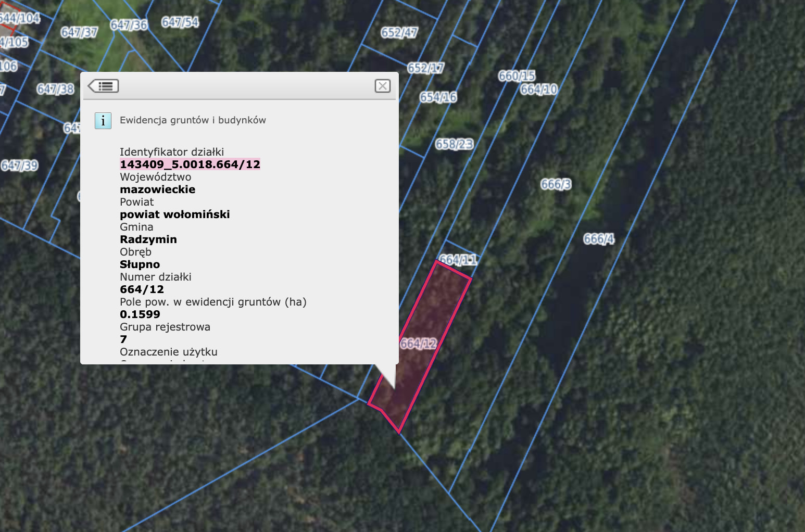Select parcel 647/37 on the map

pyautogui.click(x=79, y=32)
